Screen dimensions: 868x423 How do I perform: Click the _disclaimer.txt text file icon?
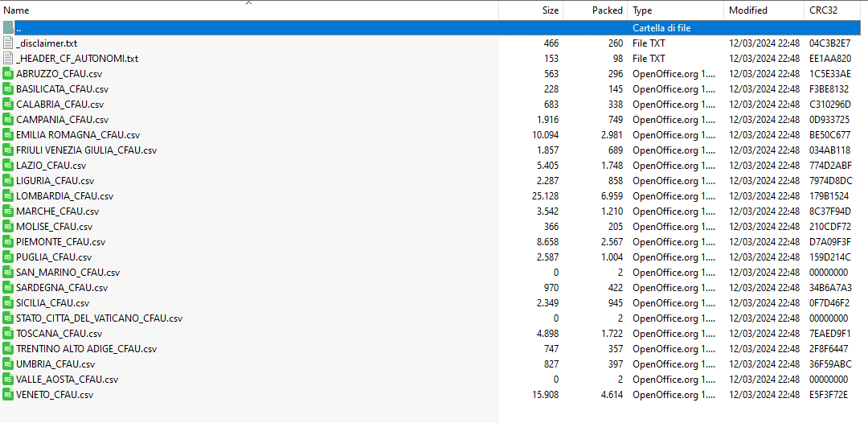point(9,43)
